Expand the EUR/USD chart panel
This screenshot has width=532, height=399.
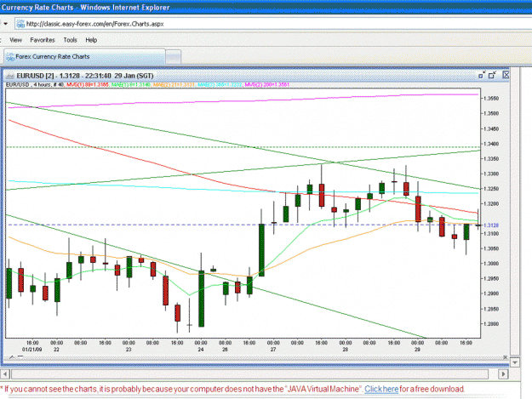point(492,75)
